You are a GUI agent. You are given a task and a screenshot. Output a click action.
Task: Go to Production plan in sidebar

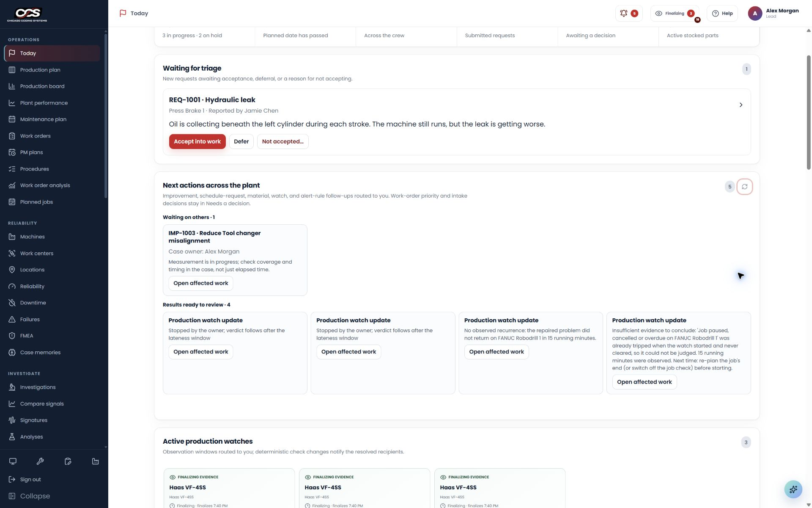point(52,70)
